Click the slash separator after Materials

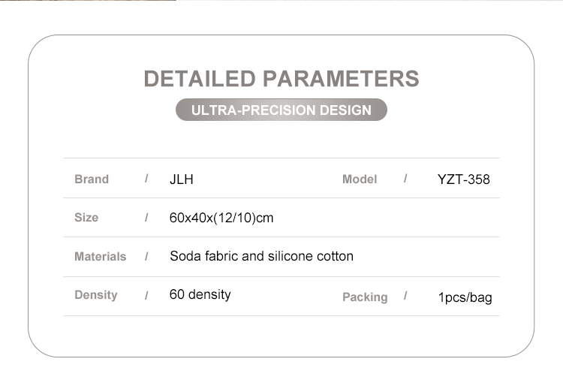click(147, 257)
